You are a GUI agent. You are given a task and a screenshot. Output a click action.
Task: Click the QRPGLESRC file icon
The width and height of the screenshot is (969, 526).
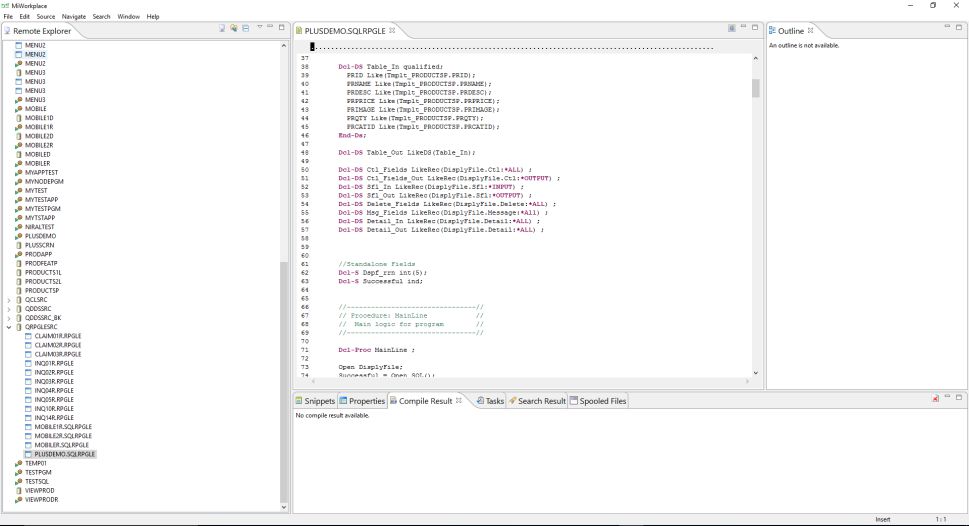19,327
